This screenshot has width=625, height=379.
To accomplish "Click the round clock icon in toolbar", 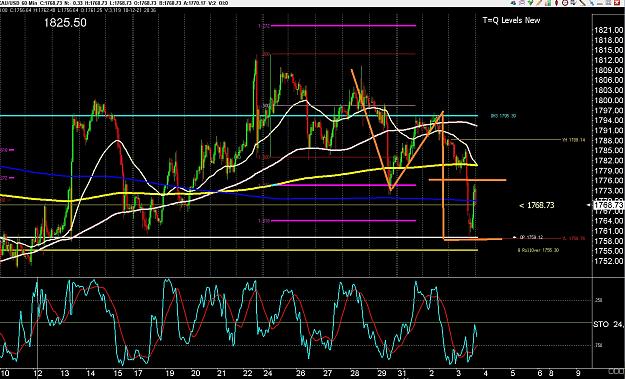I will [565, 3].
